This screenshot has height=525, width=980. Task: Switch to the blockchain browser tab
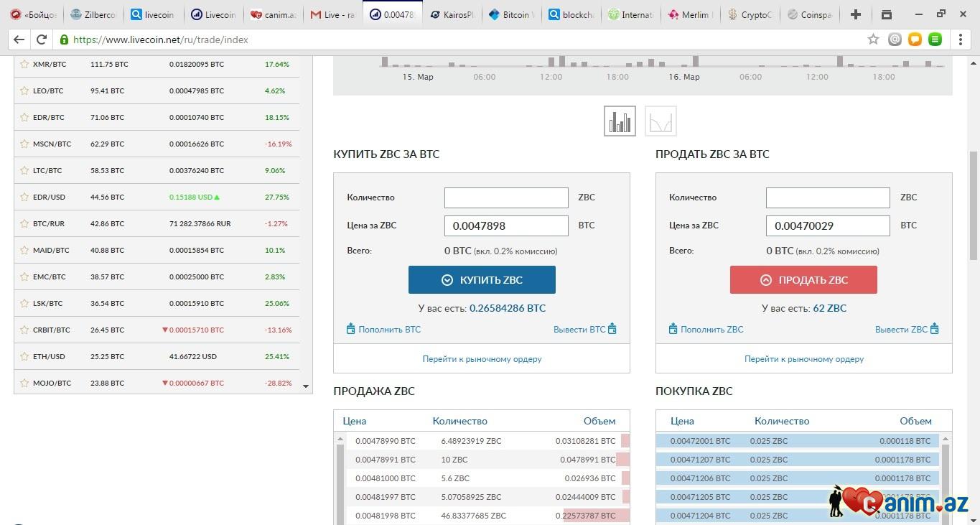574,14
